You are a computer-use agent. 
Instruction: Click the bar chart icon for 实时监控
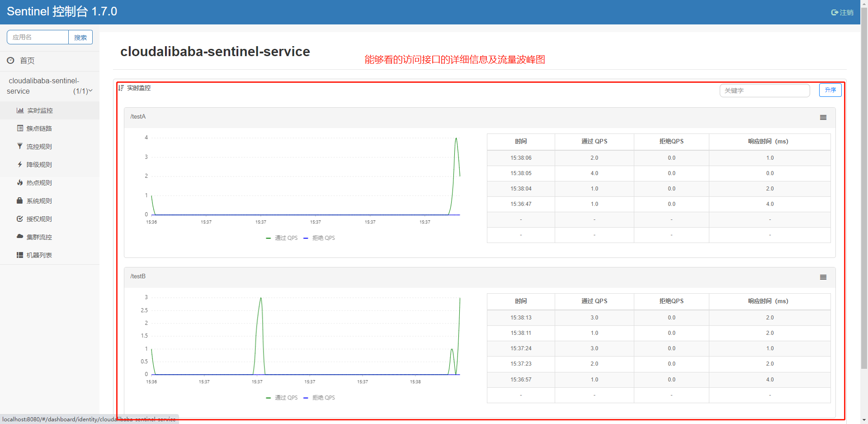click(20, 110)
